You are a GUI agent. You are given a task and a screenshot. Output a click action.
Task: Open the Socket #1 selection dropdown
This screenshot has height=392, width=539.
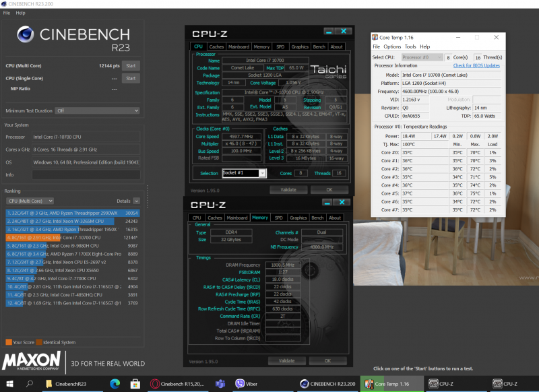[244, 173]
